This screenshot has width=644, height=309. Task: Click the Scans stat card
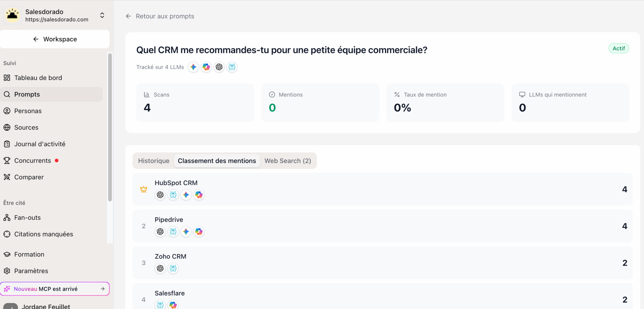pyautogui.click(x=195, y=103)
